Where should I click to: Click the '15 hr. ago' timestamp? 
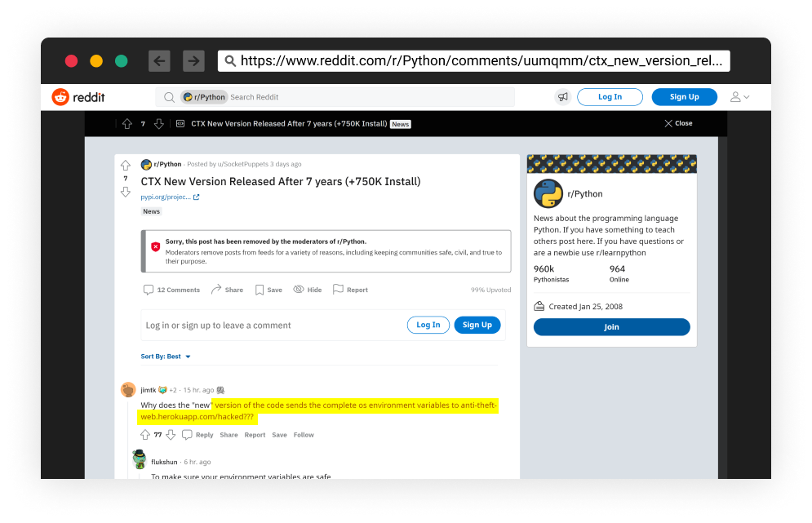point(199,390)
